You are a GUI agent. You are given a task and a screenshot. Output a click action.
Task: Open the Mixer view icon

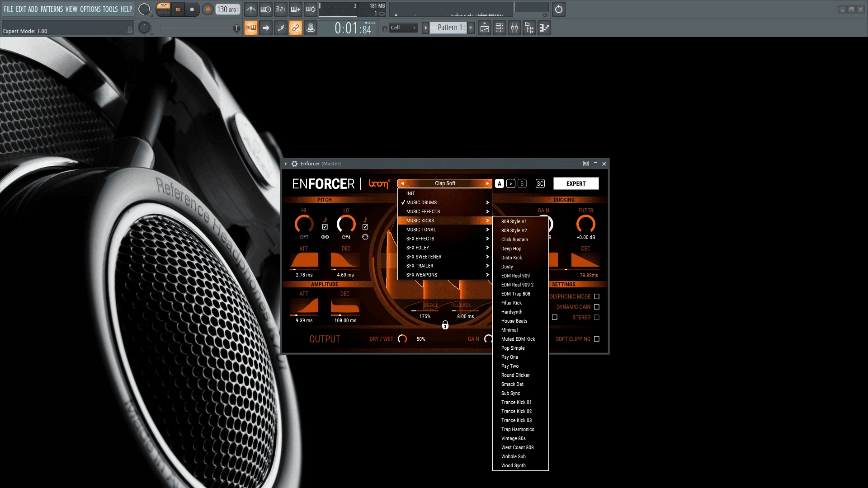[514, 28]
